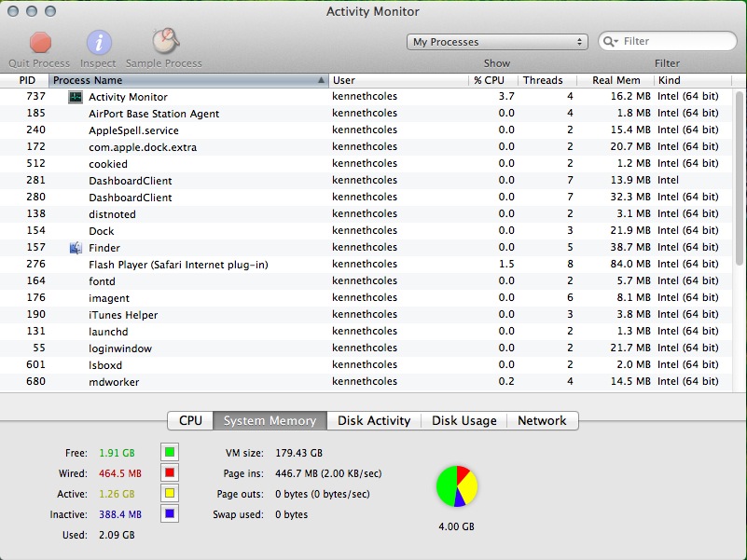Select DashboardClient with PID 280
This screenshot has width=747, height=560.
366,198
